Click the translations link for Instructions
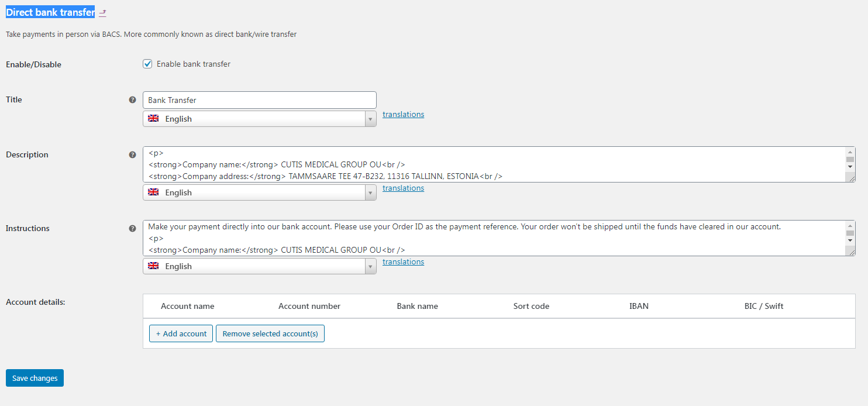Screen dimensions: 868x406 click(x=403, y=262)
